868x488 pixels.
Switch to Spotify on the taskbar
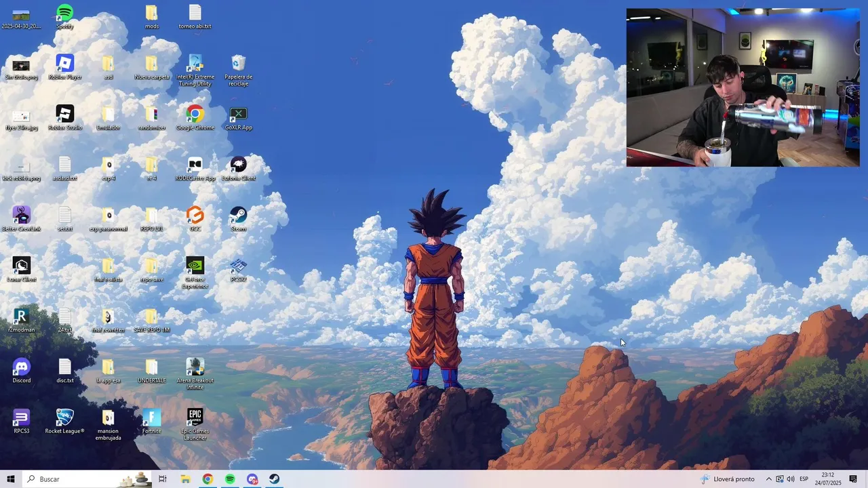click(230, 479)
